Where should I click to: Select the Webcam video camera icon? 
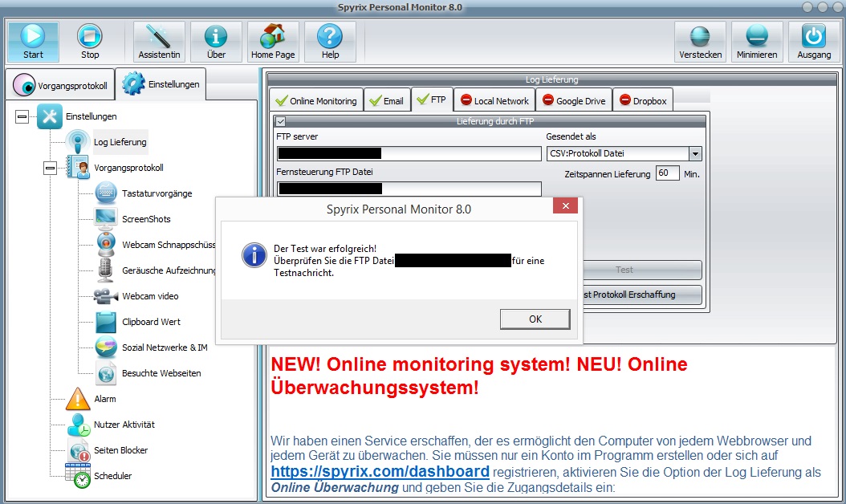[x=106, y=295]
